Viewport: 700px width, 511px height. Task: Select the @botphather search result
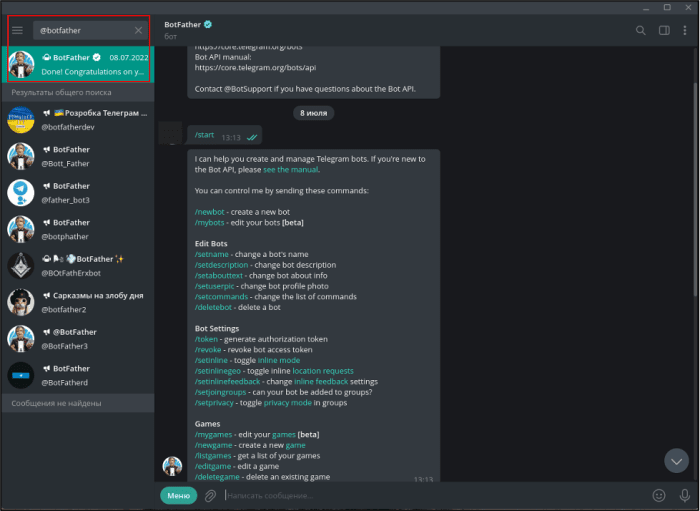coord(78,229)
